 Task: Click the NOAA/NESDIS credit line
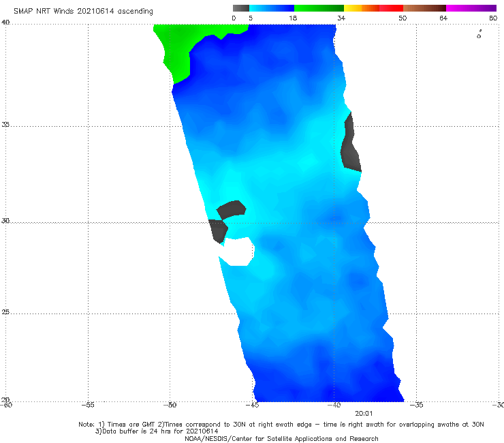tap(281, 438)
